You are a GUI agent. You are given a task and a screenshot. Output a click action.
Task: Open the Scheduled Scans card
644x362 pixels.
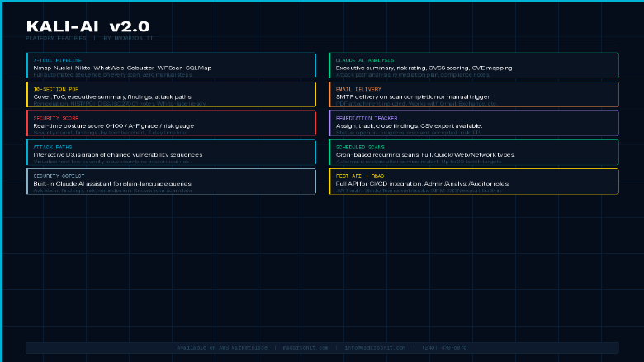pos(473,153)
